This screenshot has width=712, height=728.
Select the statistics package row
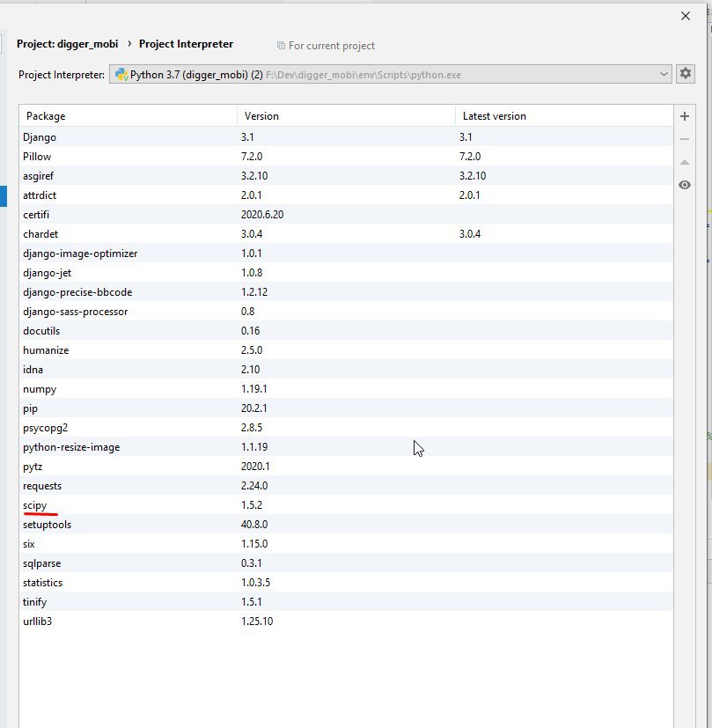tap(346, 583)
